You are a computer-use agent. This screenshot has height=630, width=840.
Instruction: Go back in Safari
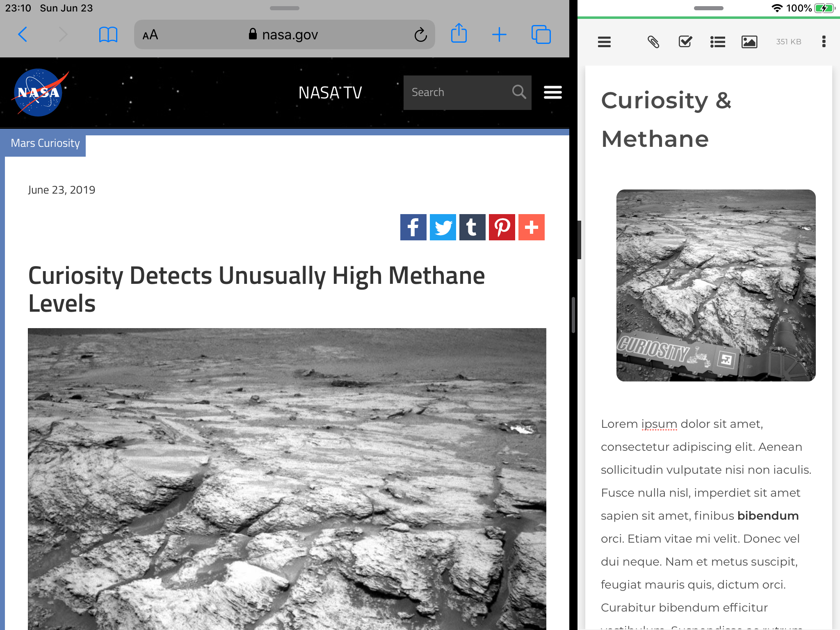(x=23, y=34)
